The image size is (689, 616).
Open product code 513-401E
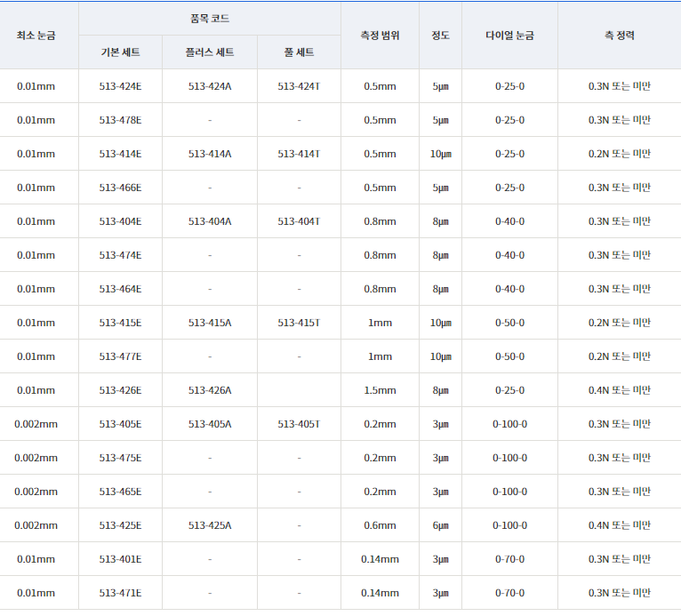[x=120, y=559]
